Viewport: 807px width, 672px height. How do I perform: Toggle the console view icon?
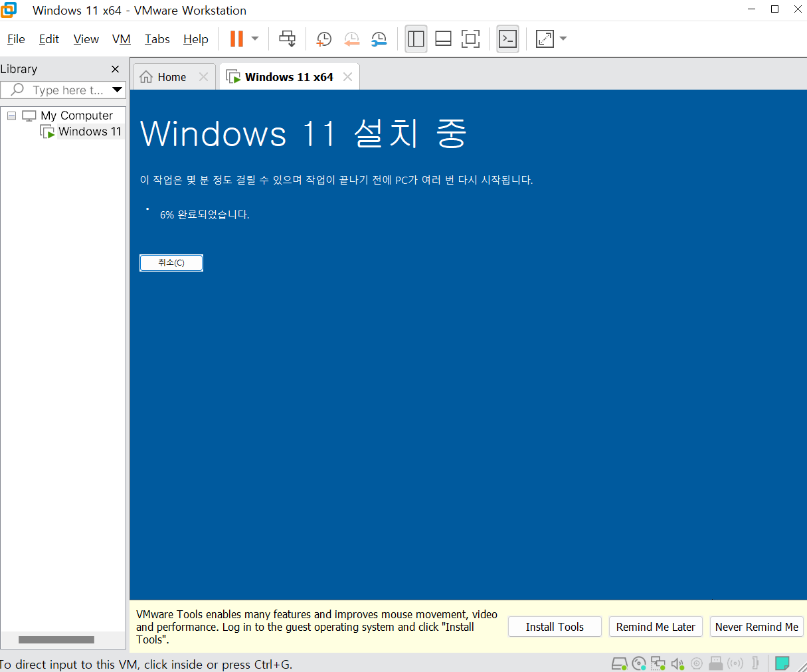pos(508,39)
